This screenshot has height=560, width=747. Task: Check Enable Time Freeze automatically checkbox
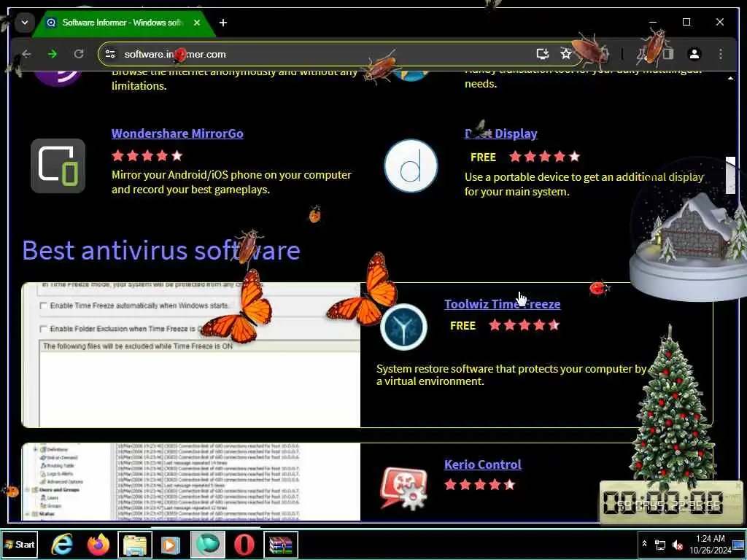pyautogui.click(x=44, y=306)
